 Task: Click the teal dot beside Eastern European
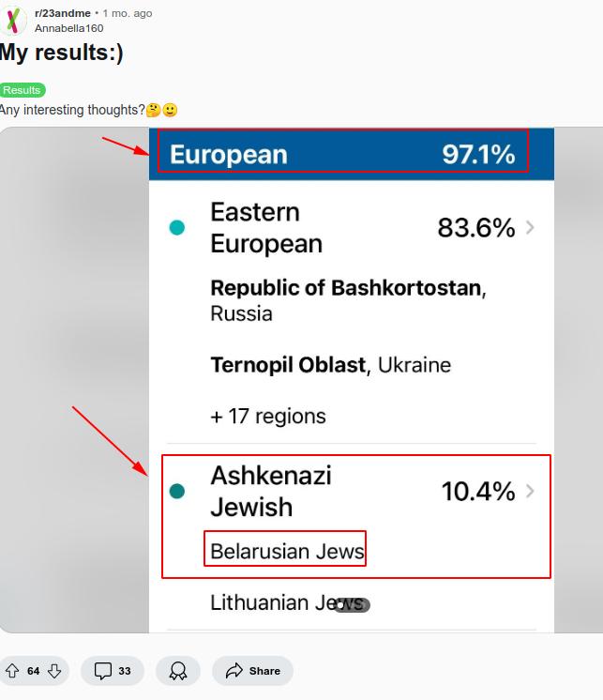[176, 227]
